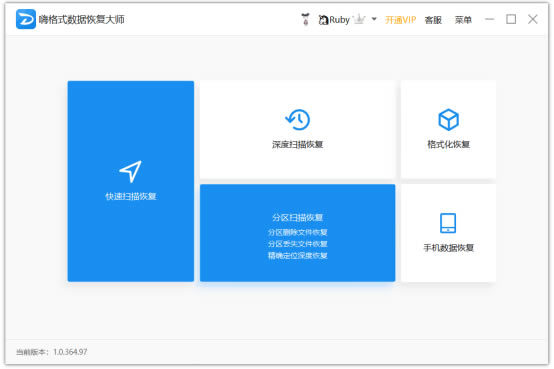Click the Ruby username text

tap(340, 20)
